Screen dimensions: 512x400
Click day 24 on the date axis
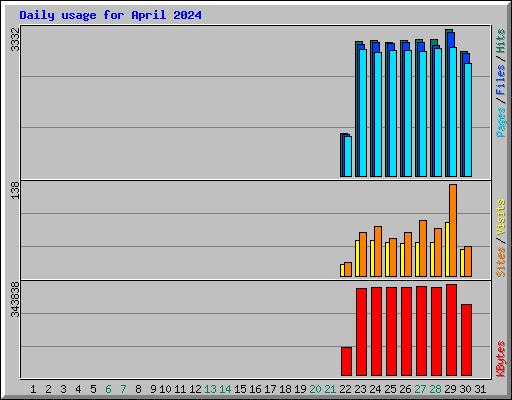pyautogui.click(x=375, y=389)
